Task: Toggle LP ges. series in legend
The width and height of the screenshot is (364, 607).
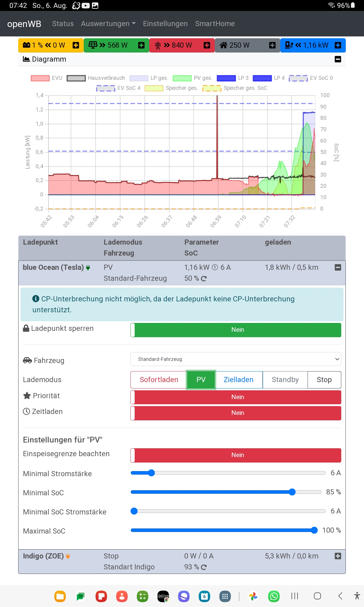Action: coord(149,78)
